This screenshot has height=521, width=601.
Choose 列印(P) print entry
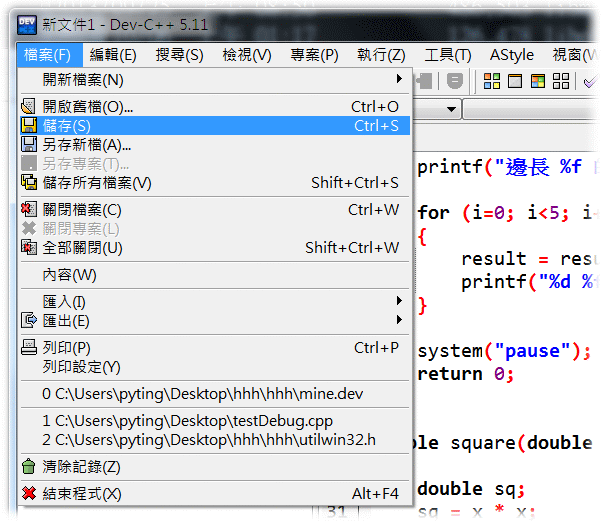point(215,348)
